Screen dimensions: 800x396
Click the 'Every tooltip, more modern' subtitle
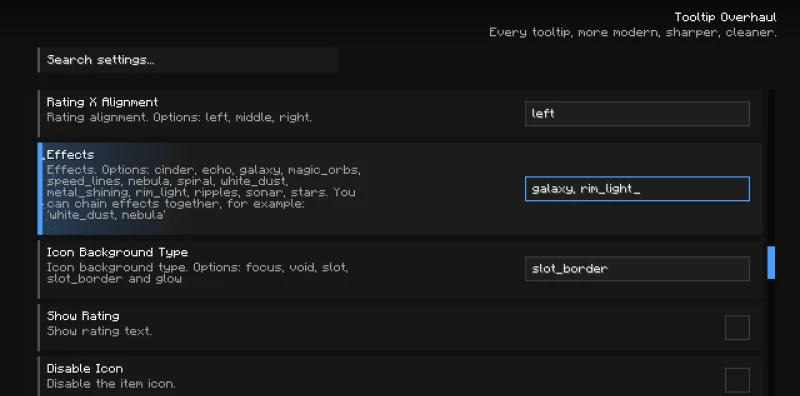tap(633, 33)
